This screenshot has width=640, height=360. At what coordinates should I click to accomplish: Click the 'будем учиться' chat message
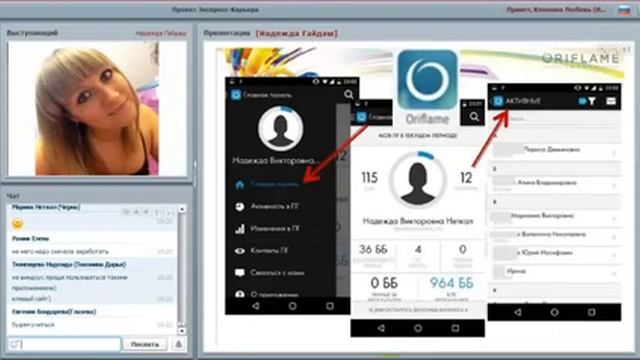tap(33, 325)
